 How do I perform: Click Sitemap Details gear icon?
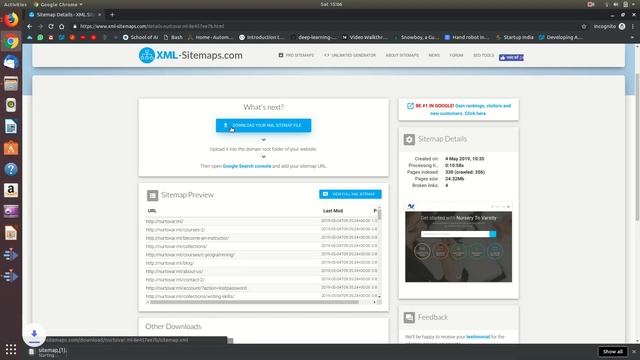[409, 139]
